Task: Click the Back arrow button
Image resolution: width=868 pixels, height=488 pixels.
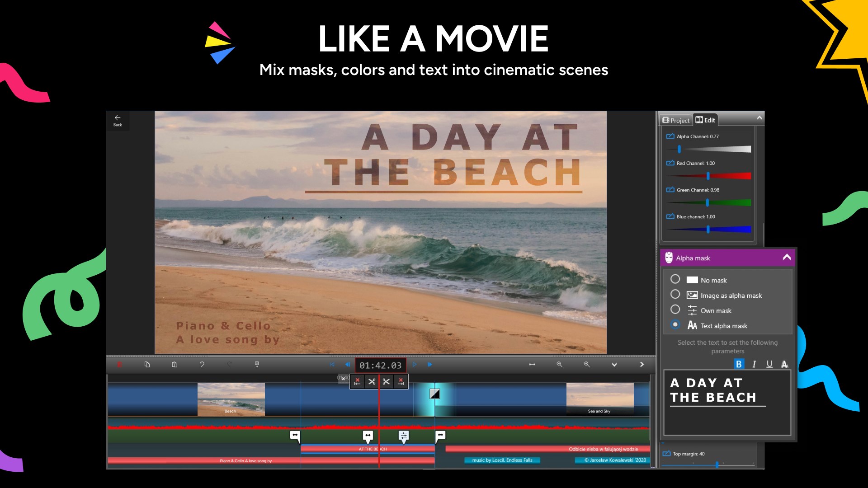Action: 118,120
